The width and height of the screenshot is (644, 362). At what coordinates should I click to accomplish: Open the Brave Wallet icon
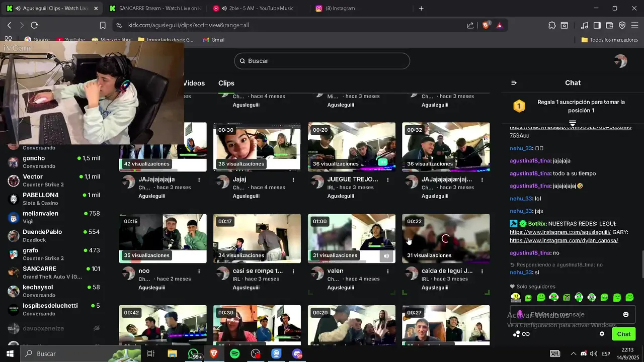[x=609, y=25]
